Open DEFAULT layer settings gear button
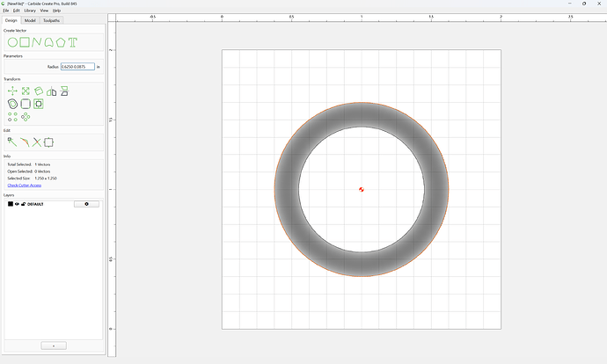The height and width of the screenshot is (364, 607). [86, 204]
